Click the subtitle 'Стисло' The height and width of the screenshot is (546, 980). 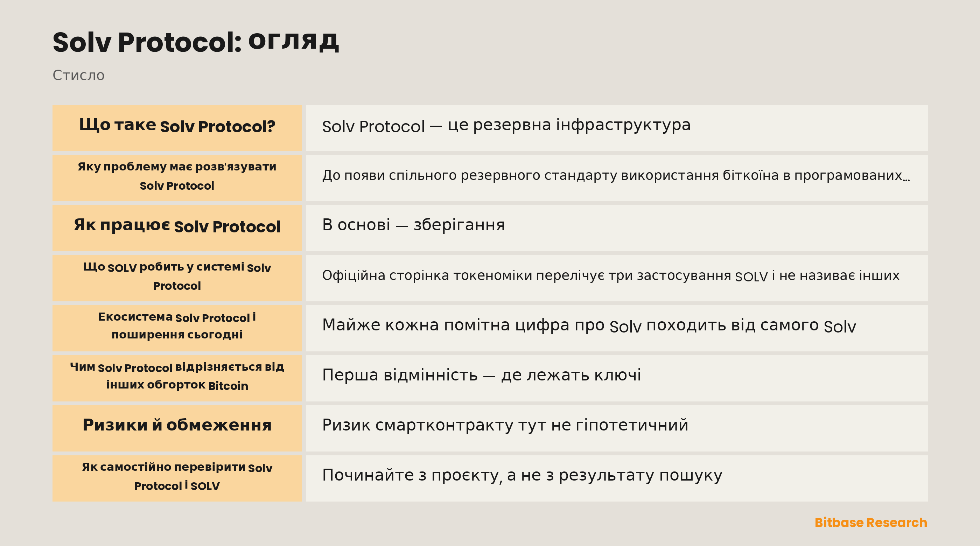coord(78,75)
